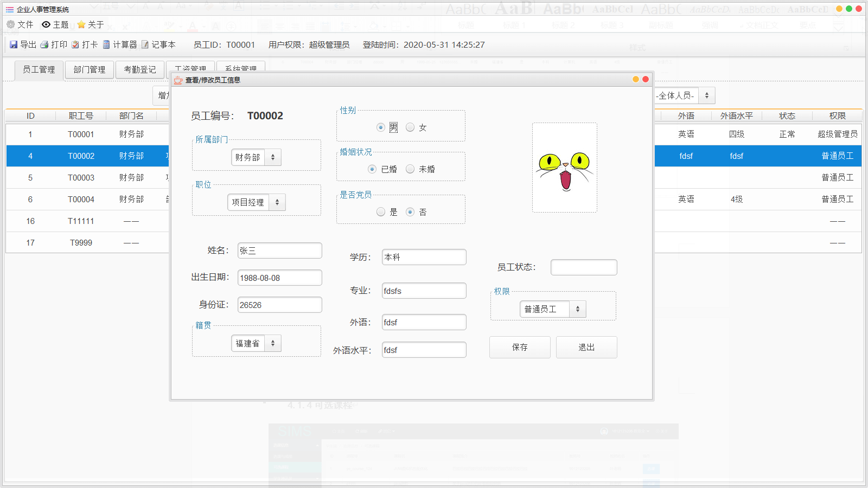
Task: Click the ID column header
Action: [30, 115]
